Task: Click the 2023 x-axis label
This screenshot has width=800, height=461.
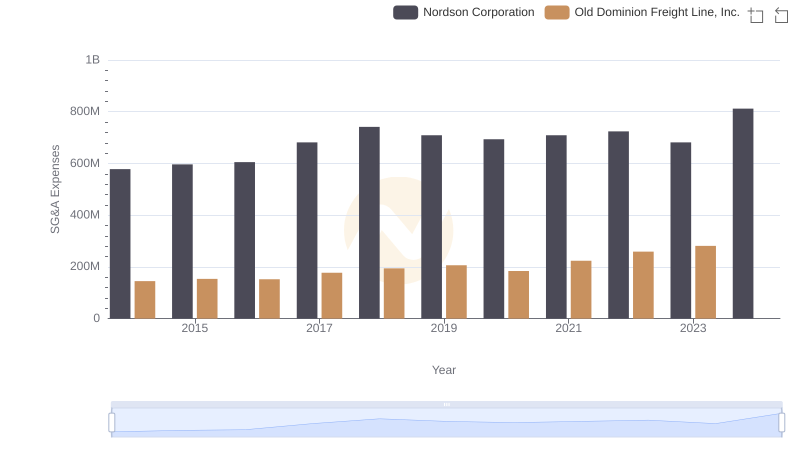Action: pos(693,328)
